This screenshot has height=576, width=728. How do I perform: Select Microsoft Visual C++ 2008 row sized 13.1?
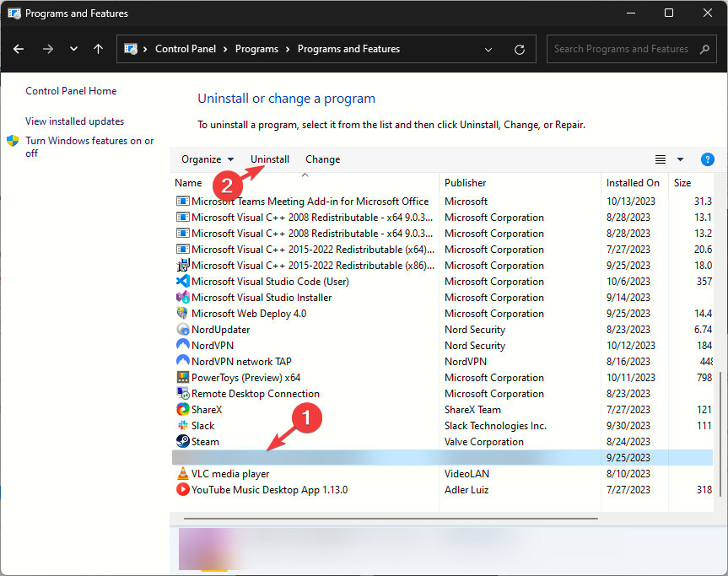click(x=444, y=218)
